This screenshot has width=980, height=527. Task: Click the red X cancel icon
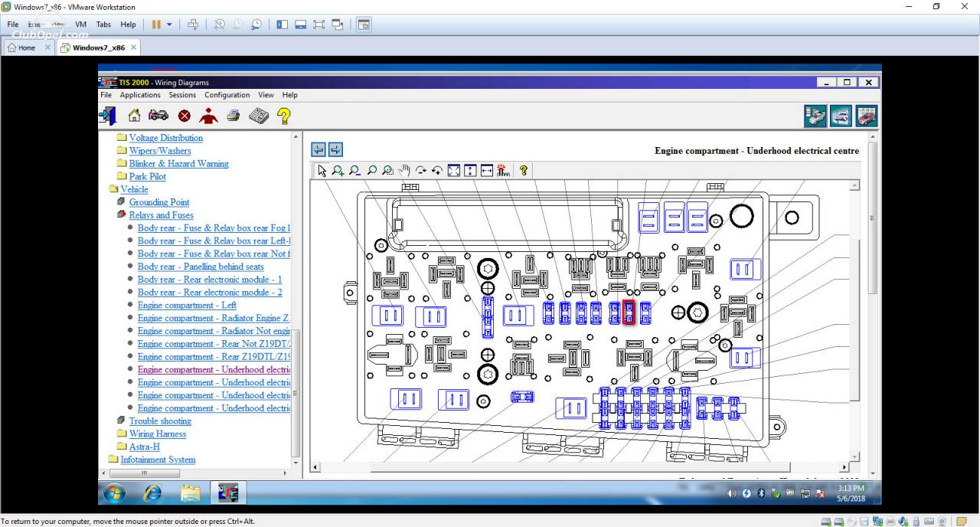pyautogui.click(x=185, y=116)
